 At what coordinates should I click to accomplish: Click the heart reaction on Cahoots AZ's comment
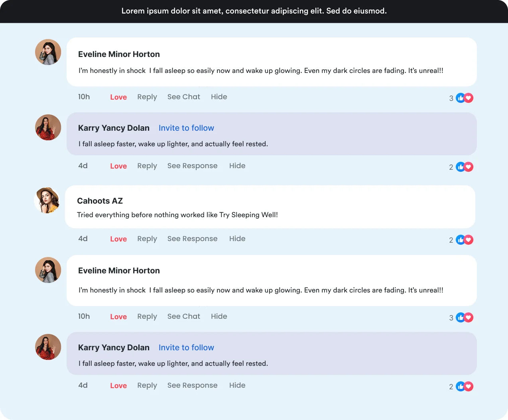click(x=469, y=239)
